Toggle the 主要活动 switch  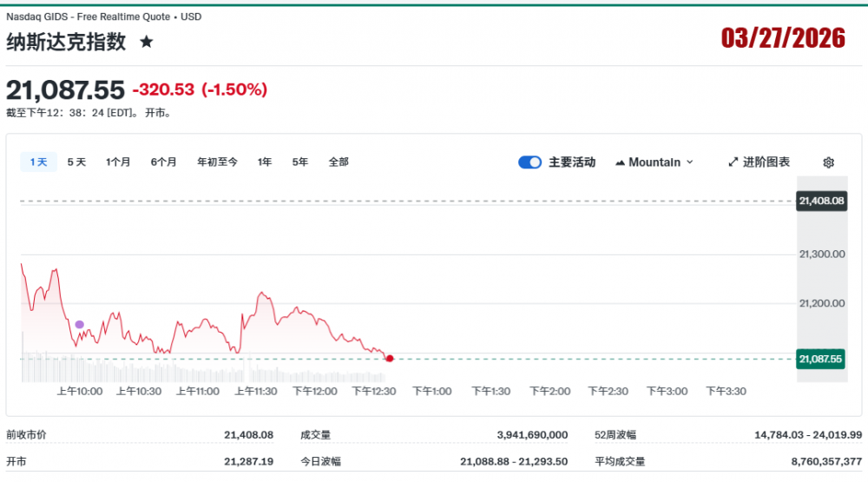point(529,162)
